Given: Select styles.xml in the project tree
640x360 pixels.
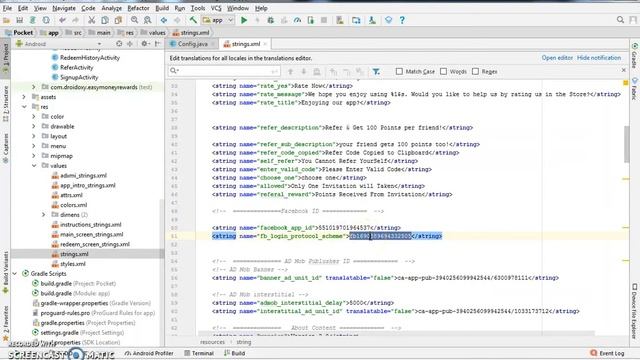Looking at the screenshot, I should click(73, 264).
